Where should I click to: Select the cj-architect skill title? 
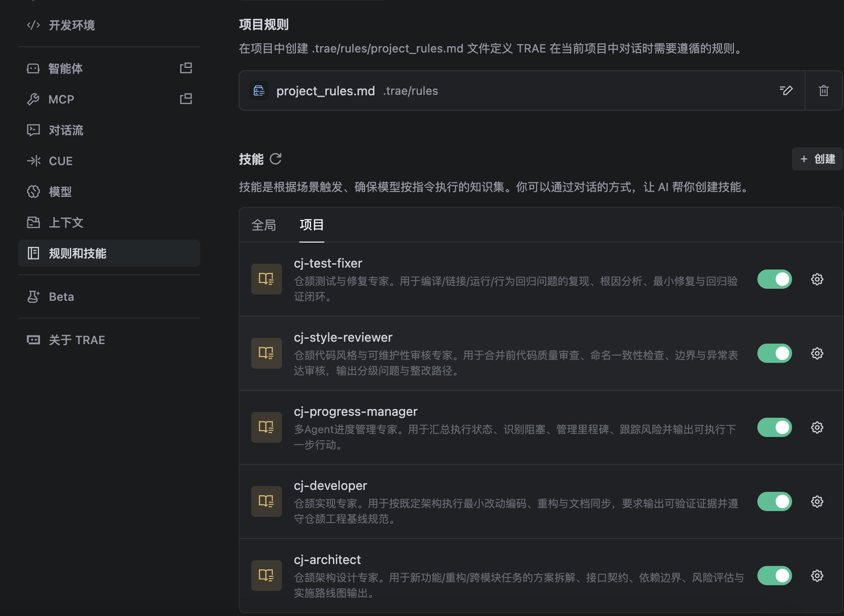(327, 560)
